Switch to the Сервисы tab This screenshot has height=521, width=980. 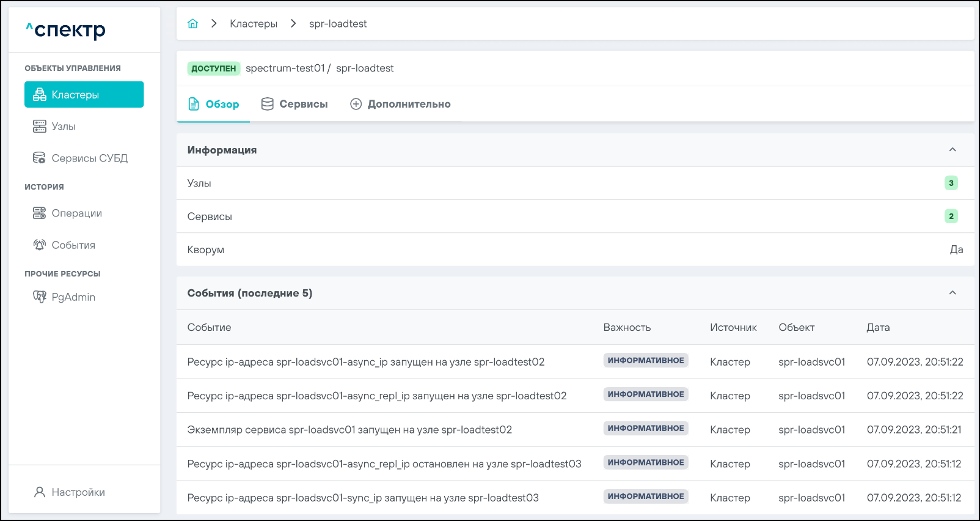click(x=294, y=105)
